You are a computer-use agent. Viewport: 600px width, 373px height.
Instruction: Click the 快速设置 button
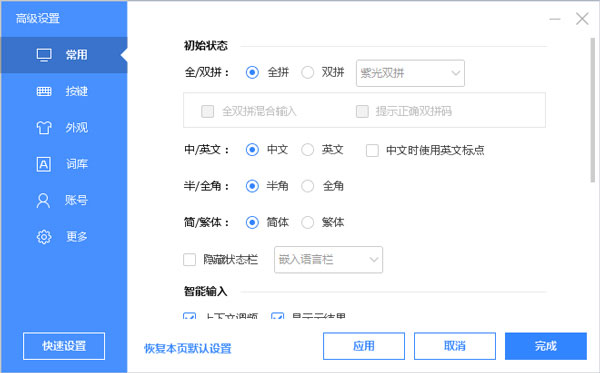click(64, 346)
